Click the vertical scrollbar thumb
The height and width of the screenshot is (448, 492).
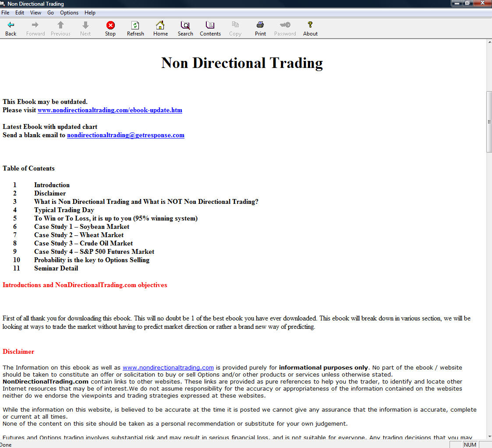(x=489, y=122)
